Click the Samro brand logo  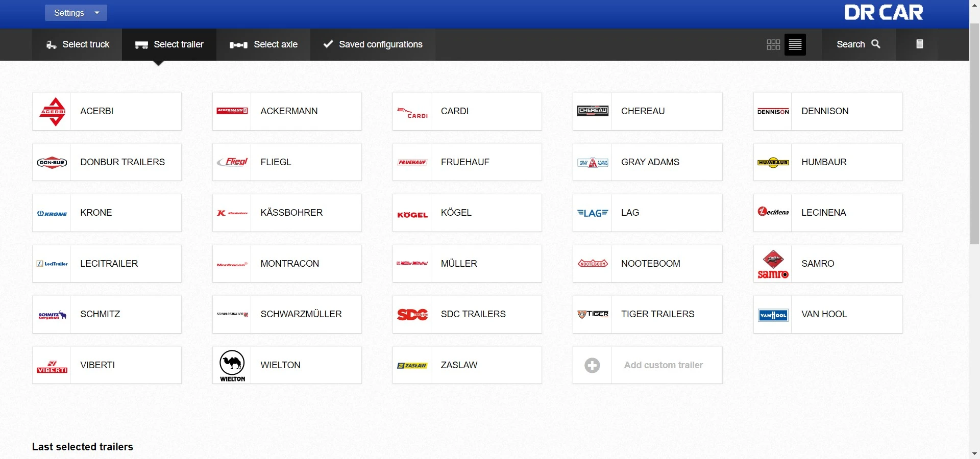coord(773,264)
